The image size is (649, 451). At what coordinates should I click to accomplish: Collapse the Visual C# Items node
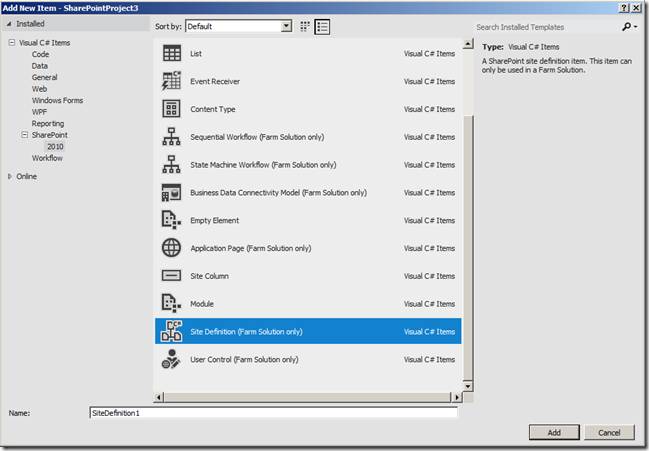pos(12,43)
